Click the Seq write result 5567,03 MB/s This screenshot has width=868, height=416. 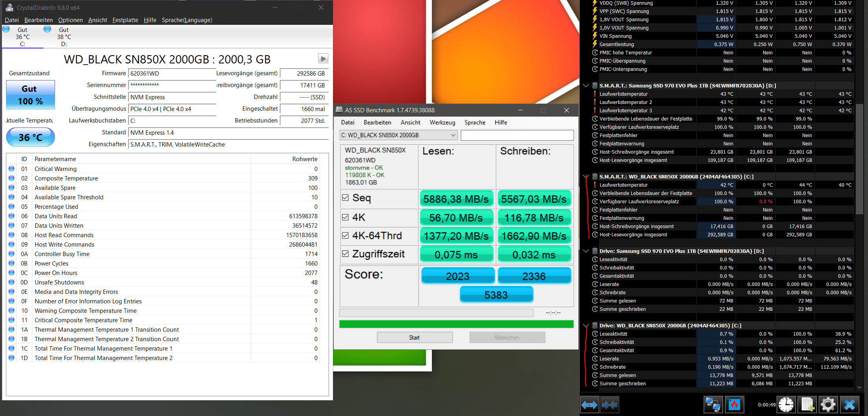534,199
